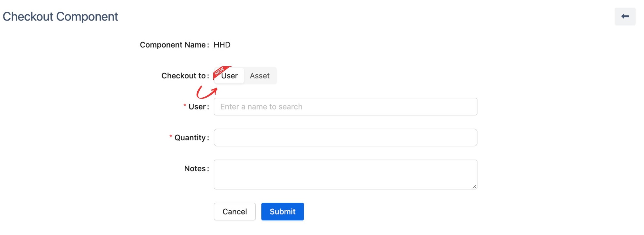This screenshot has width=644, height=235.
Task: Click the Checkout to label
Action: pos(184,76)
